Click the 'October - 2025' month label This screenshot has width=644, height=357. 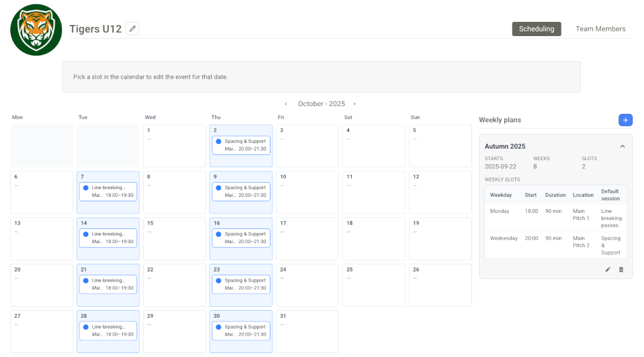(x=321, y=104)
